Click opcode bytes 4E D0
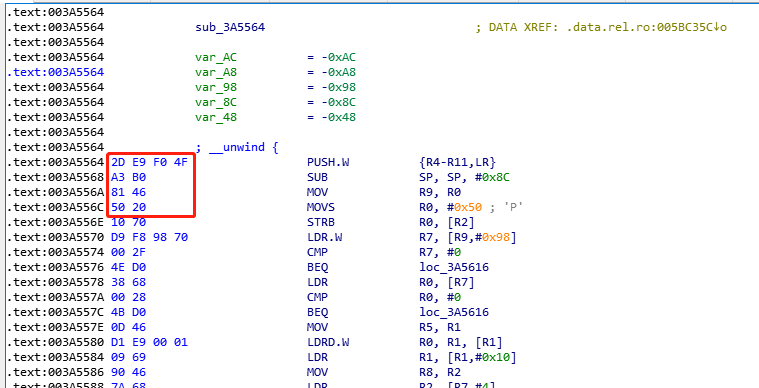 click(128, 268)
